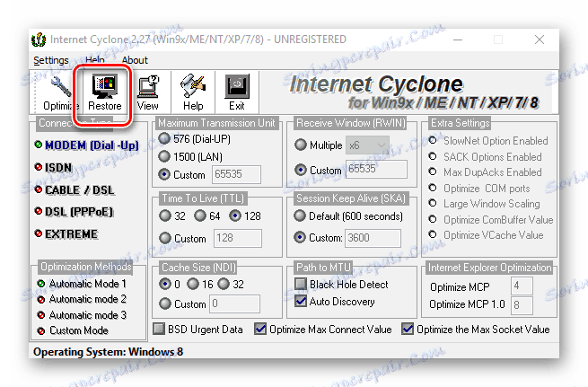Toggle Optimize the Max Socket Value
Image resolution: width=588 pixels, height=387 pixels.
tap(408, 329)
